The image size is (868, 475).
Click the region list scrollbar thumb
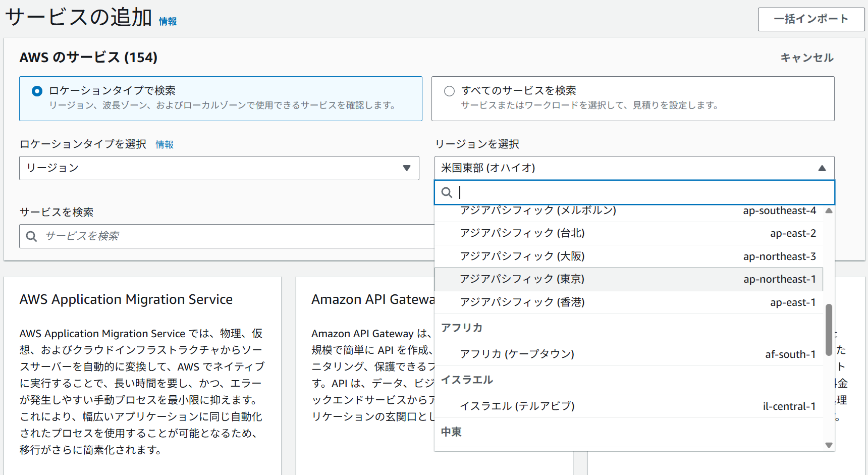(x=829, y=330)
